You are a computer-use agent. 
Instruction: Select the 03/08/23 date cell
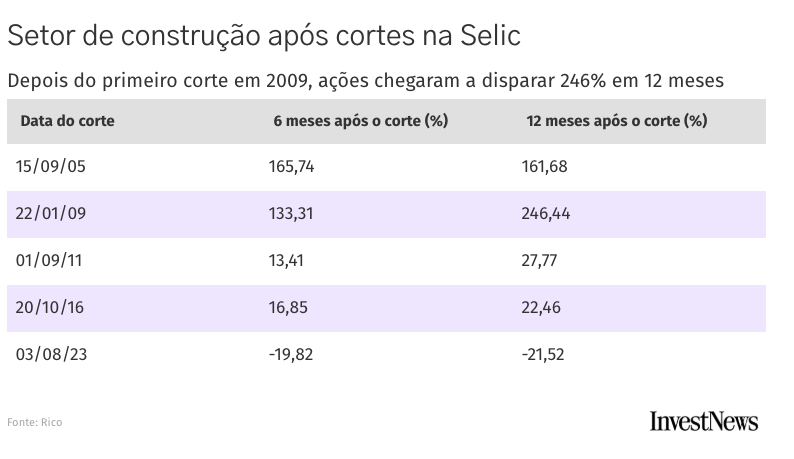[x=51, y=354]
